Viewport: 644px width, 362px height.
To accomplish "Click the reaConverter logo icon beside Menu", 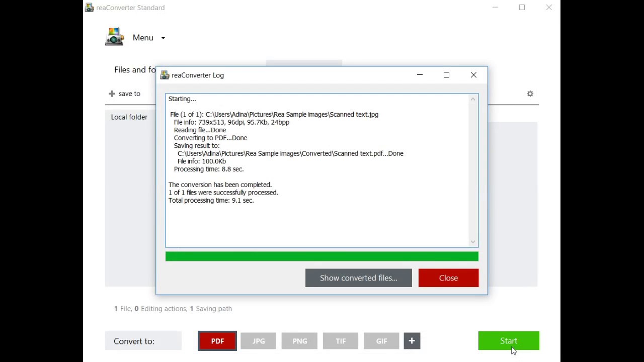I will [114, 37].
